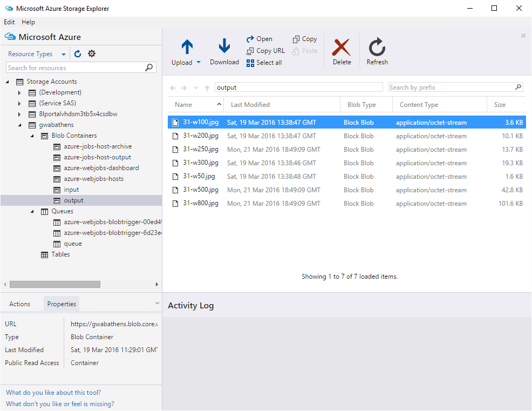This screenshot has height=411, width=532.
Task: Click the forward navigation arrow
Action: (x=183, y=88)
